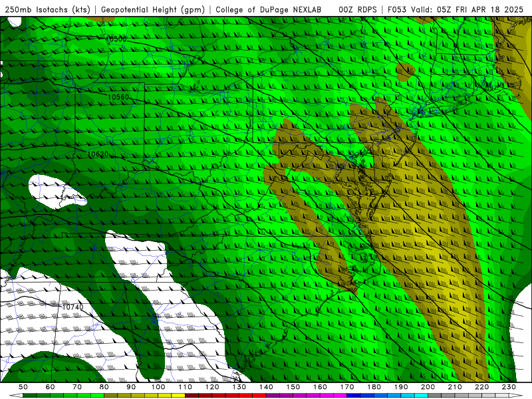Click the 120 value on the color scale
This screenshot has height=399, width=532.
[x=212, y=387]
